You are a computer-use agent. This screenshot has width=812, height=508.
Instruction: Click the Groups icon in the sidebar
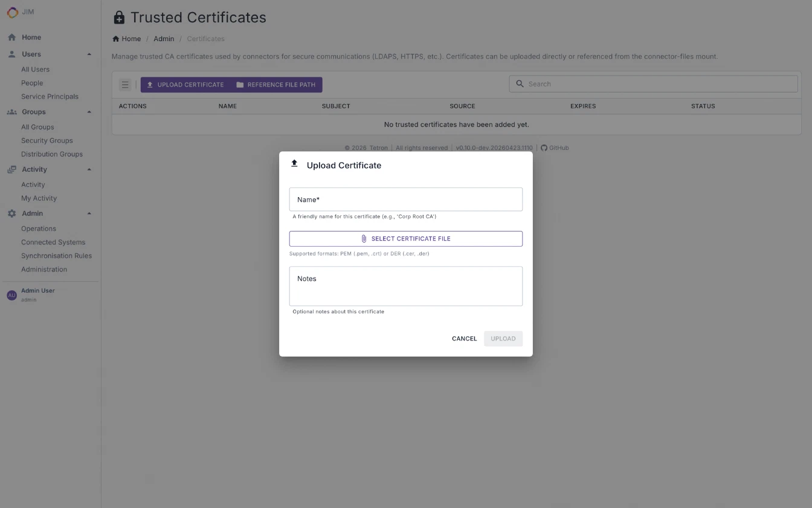[11, 111]
